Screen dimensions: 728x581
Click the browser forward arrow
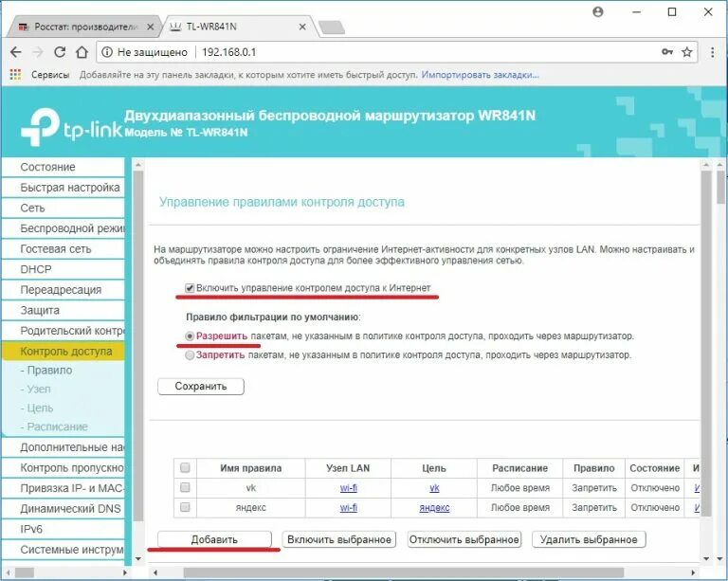tap(38, 52)
